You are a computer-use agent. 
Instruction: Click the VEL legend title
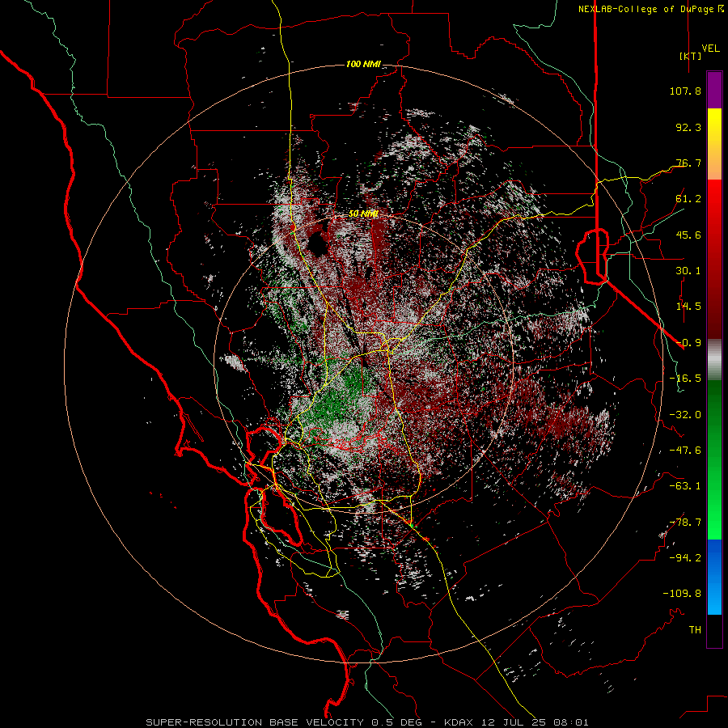710,49
